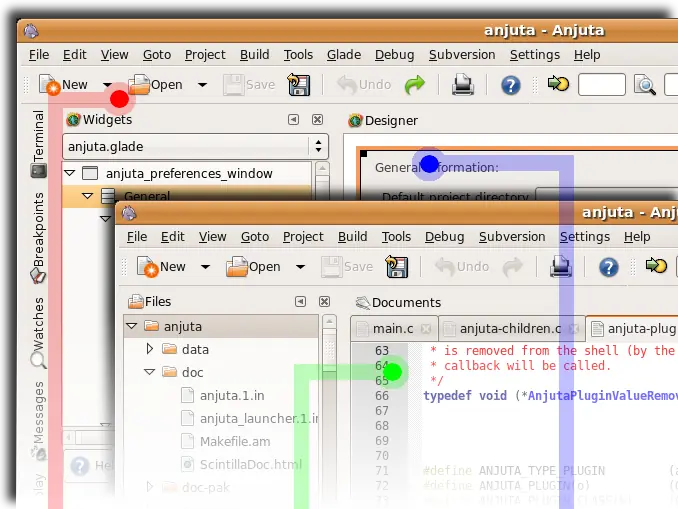Switch to the main.c tab
The image size is (678, 509).
pyautogui.click(x=393, y=329)
